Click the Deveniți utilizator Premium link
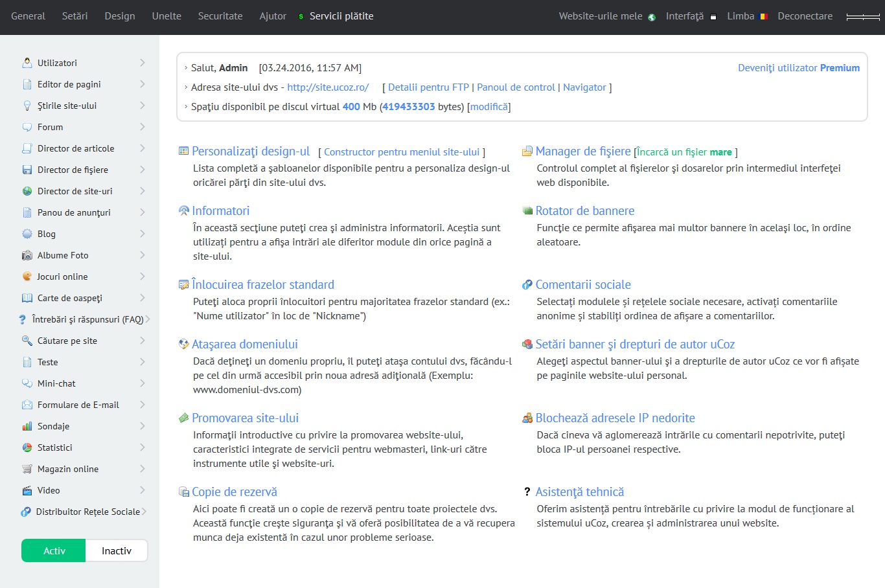The width and height of the screenshot is (885, 588). [x=798, y=68]
